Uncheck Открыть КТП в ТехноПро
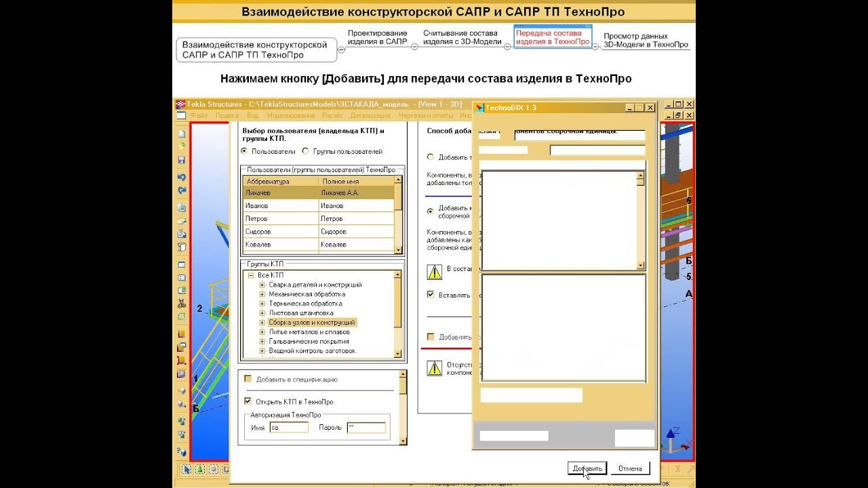The height and width of the screenshot is (488, 868). coord(248,401)
